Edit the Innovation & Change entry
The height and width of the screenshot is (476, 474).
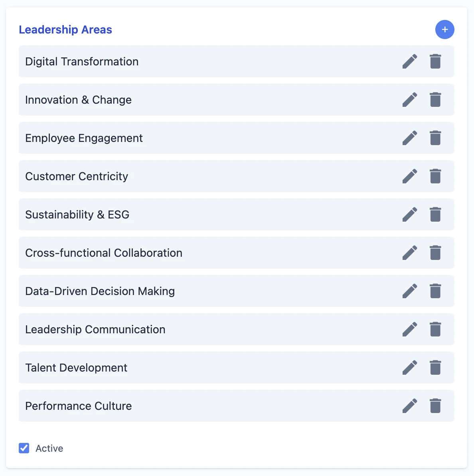click(x=410, y=100)
